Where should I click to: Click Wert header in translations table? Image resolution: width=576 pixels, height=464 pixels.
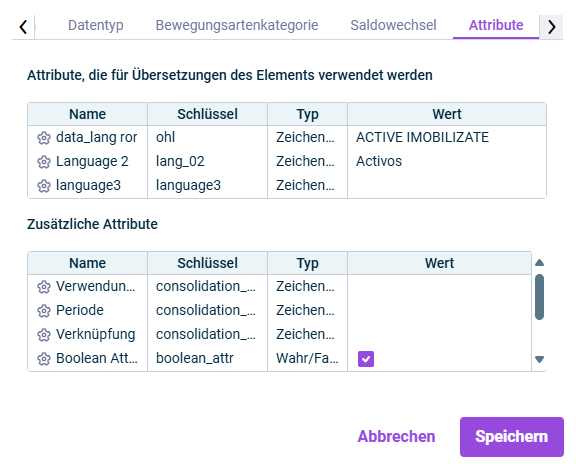pos(447,114)
